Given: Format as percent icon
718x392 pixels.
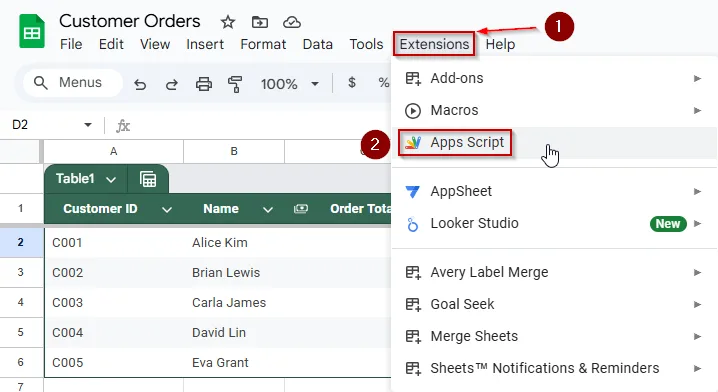Looking at the screenshot, I should 384,83.
